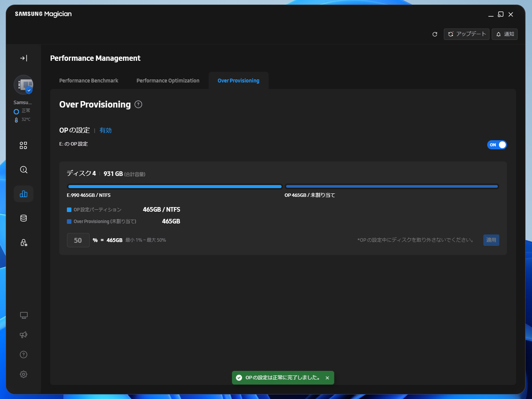Click the restore window icon

[x=501, y=14]
